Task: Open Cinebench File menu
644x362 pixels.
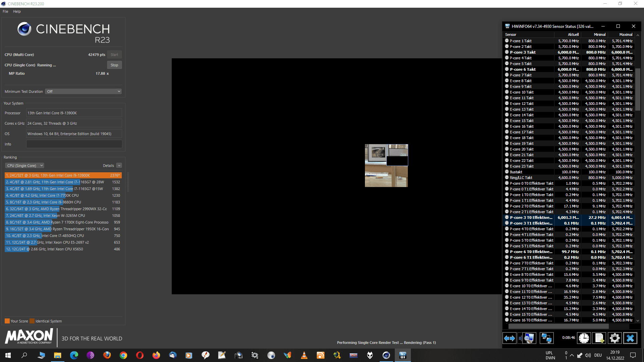Action: pos(5,11)
